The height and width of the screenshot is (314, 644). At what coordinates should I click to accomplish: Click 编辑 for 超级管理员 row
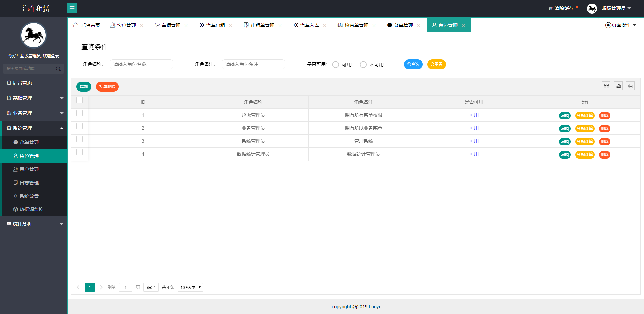tap(565, 116)
